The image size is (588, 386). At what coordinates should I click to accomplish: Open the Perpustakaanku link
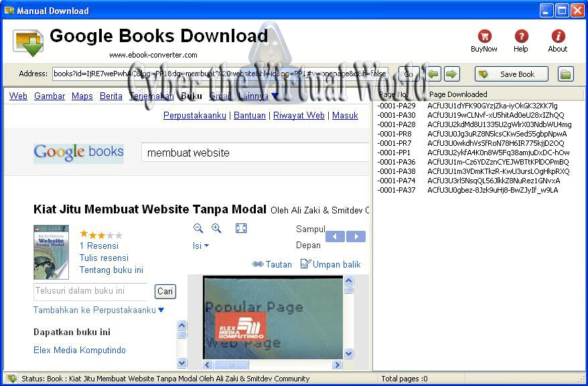click(195, 116)
